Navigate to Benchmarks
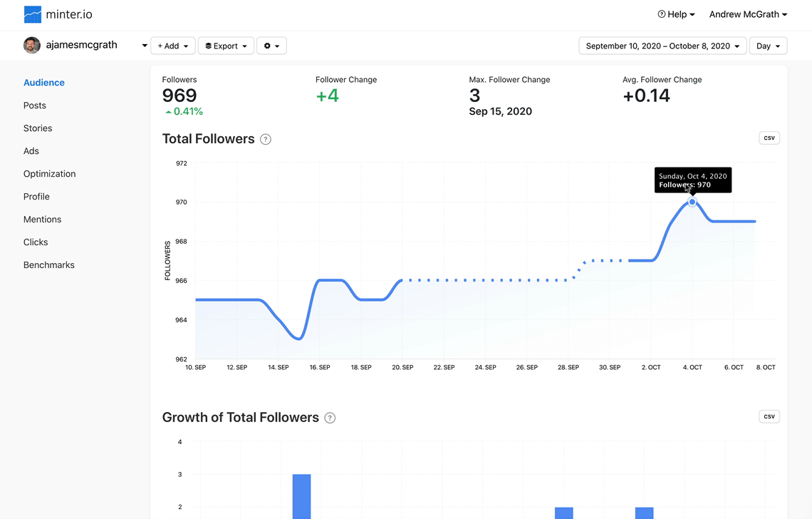812x519 pixels. click(x=48, y=265)
